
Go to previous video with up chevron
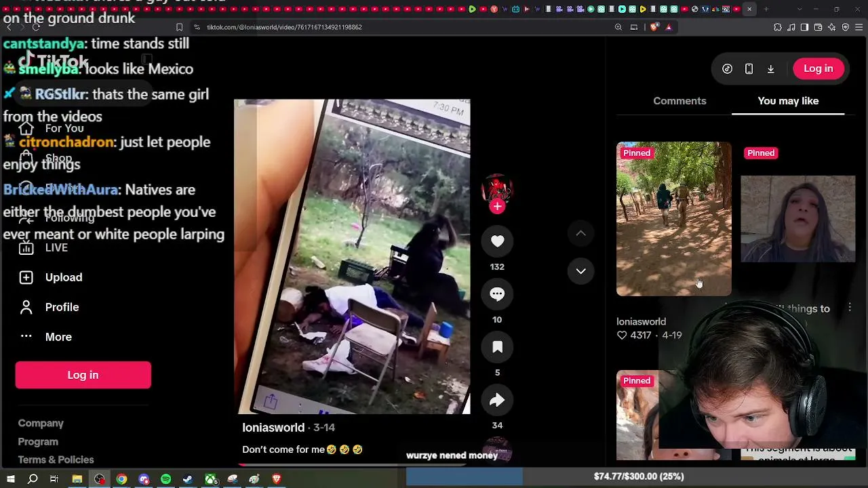tap(581, 233)
